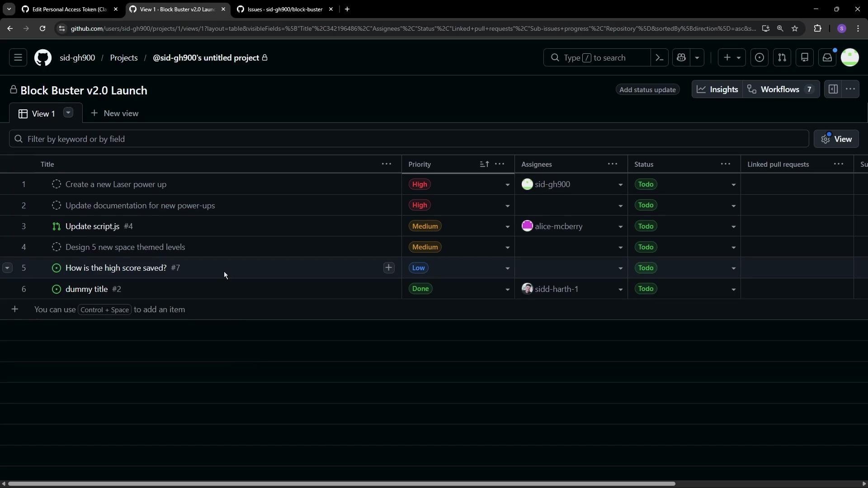Open the Update script.js pull request

coord(92,226)
